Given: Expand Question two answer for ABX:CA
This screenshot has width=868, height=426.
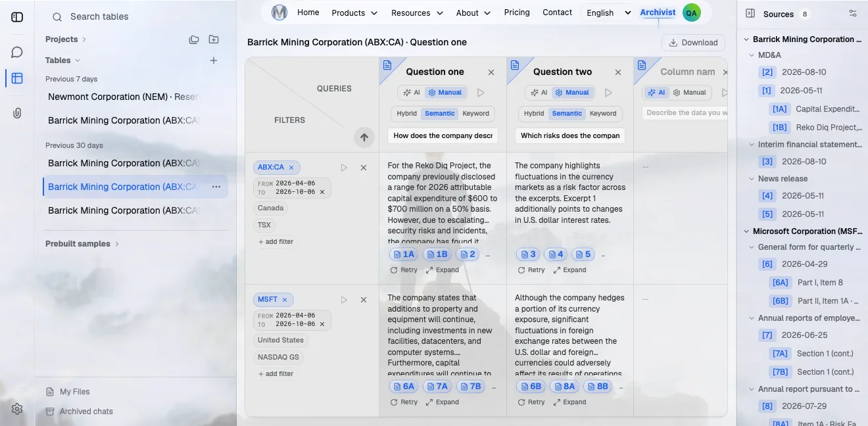Looking at the screenshot, I should click(x=569, y=270).
